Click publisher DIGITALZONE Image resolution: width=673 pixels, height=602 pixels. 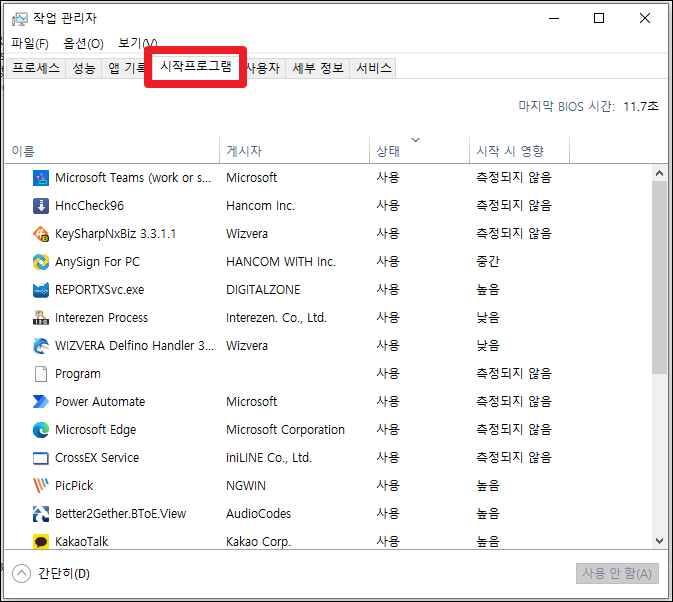tap(263, 290)
